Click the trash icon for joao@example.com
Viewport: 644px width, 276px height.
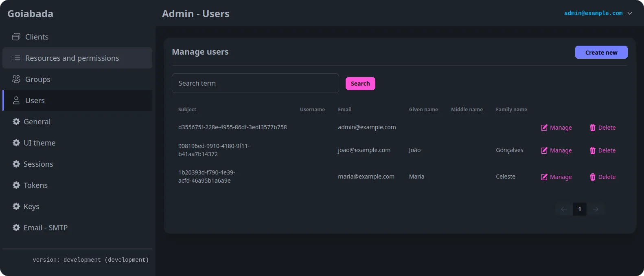click(593, 150)
